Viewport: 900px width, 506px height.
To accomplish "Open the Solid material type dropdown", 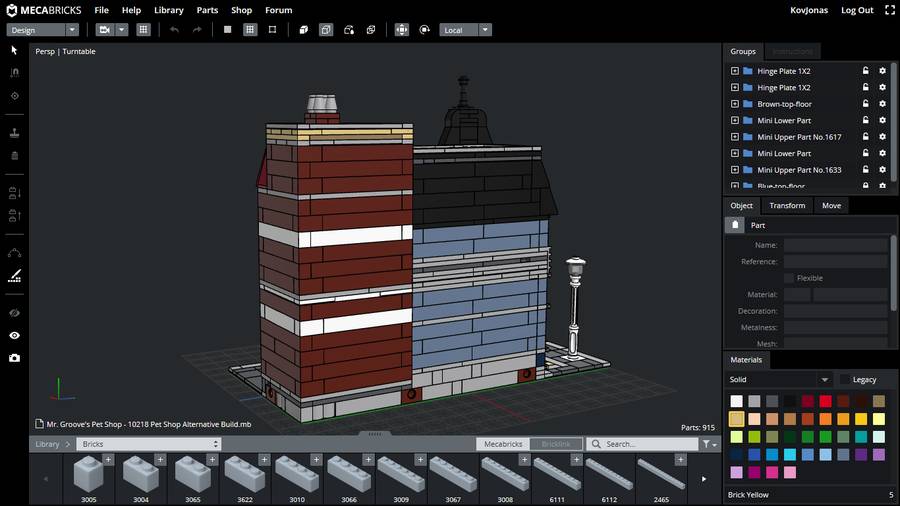I will click(779, 379).
